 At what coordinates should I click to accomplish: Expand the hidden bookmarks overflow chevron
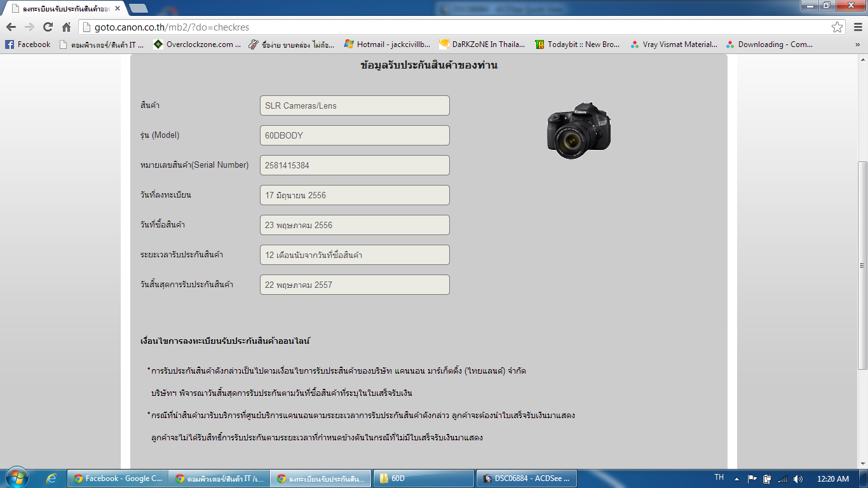click(x=857, y=44)
